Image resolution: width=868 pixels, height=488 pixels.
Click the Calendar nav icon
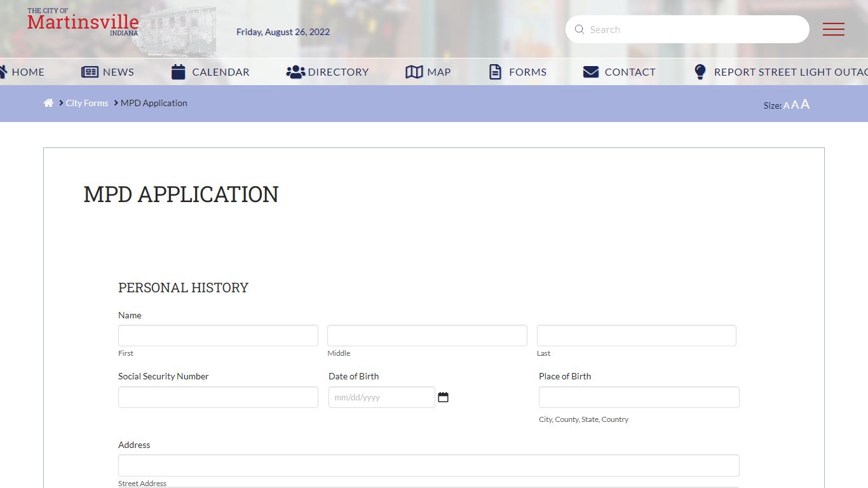pos(179,72)
